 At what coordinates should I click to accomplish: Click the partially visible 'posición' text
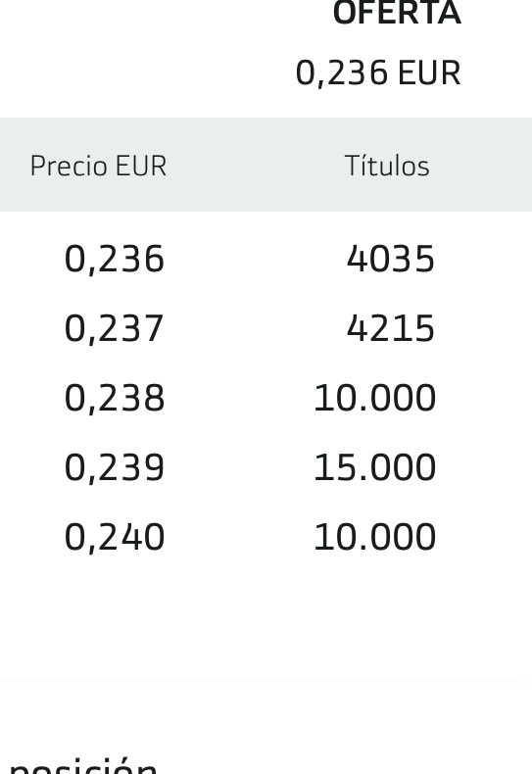click(x=83, y=765)
